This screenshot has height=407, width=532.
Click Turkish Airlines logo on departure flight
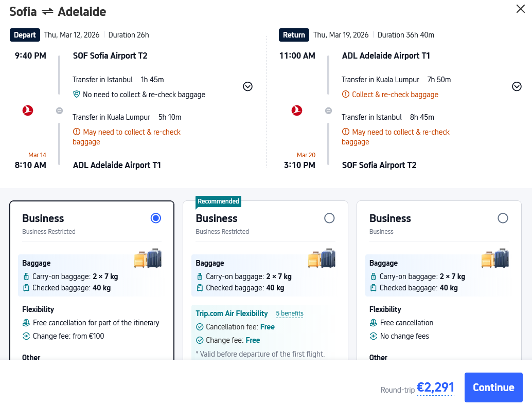(28, 110)
